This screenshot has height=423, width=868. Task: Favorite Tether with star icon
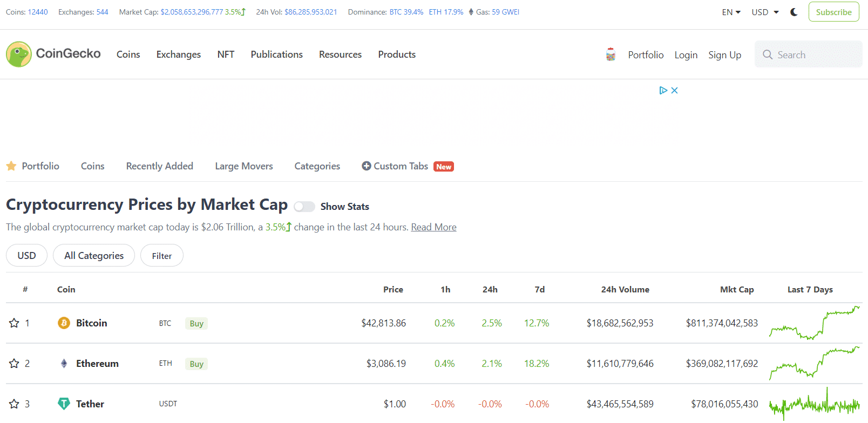14,404
